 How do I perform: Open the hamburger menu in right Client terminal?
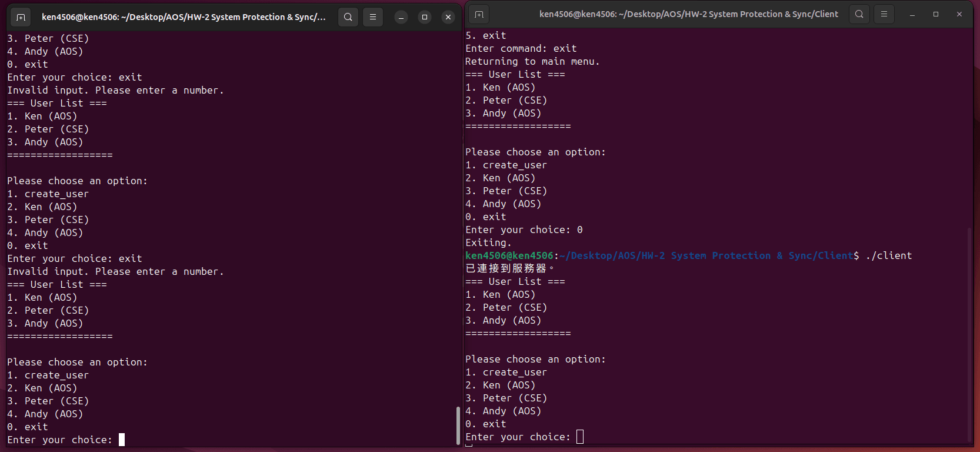tap(884, 14)
